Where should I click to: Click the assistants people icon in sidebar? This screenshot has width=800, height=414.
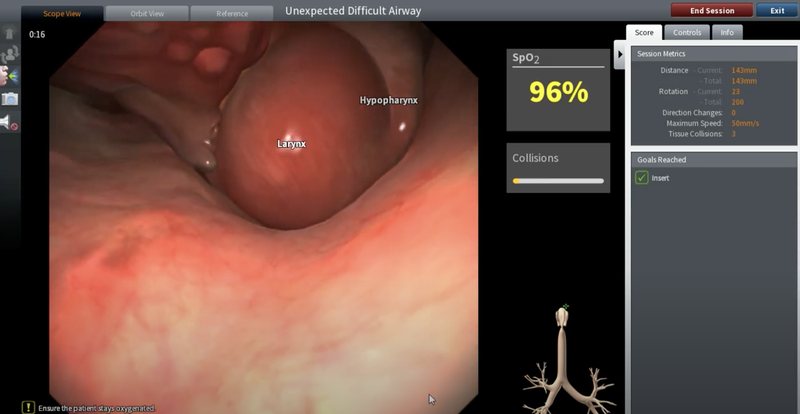coord(10,54)
